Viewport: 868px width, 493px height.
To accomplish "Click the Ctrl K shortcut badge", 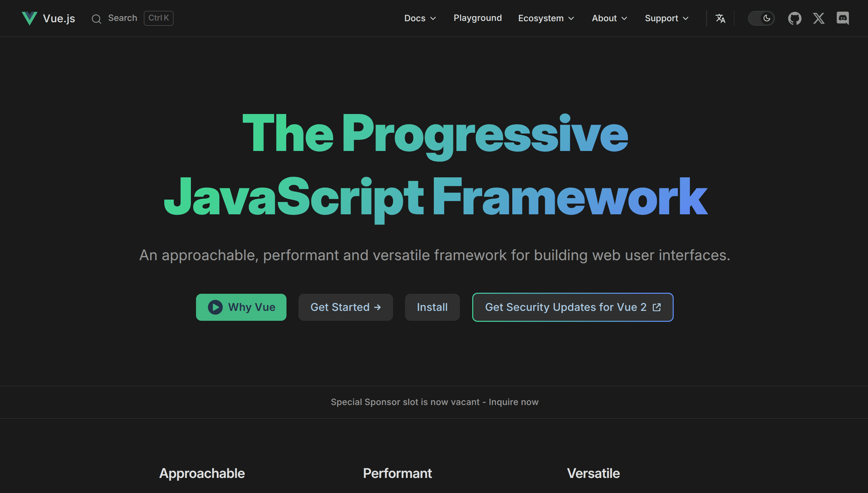I will pos(159,18).
